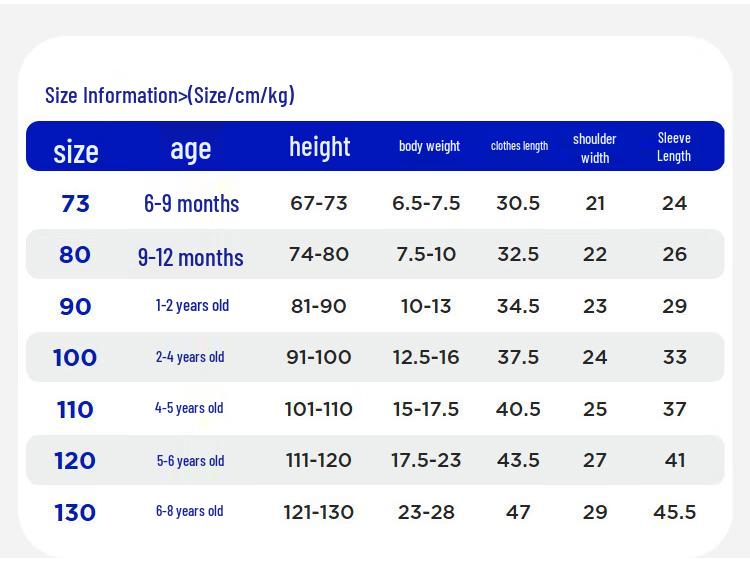
Task: Select size 73 in first row
Action: (x=76, y=204)
